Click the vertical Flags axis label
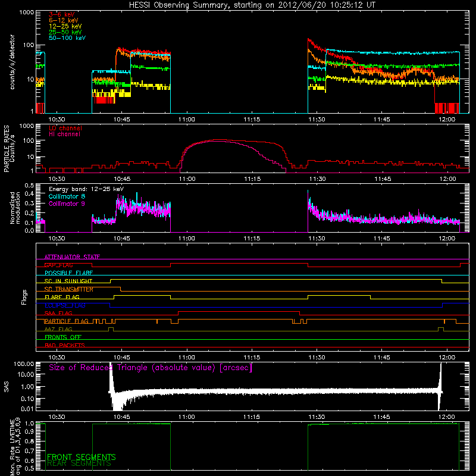The image size is (476, 476). click(24, 297)
